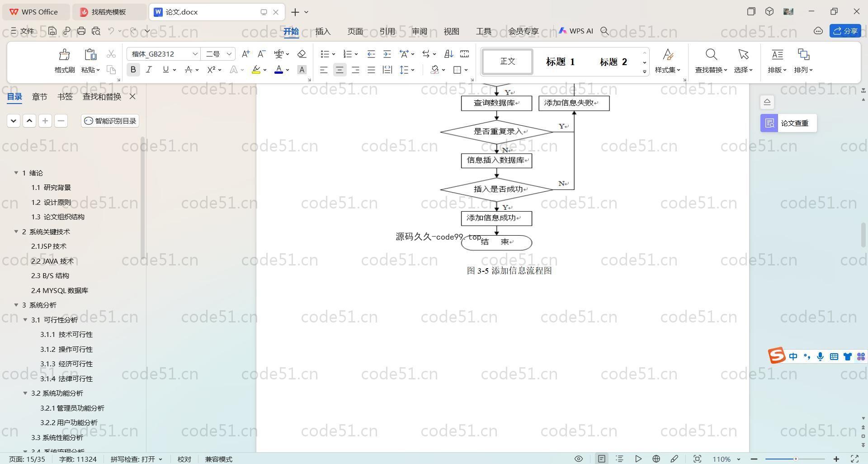Click 校对 in the status bar
This screenshot has width=868, height=464.
tap(184, 459)
